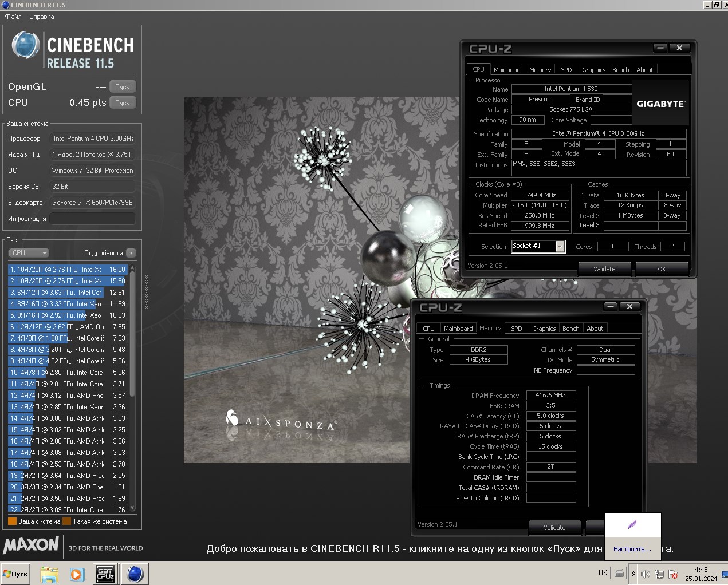The width and height of the screenshot is (728, 585).
Task: Run the CPU test with Пуск
Action: [x=123, y=103]
